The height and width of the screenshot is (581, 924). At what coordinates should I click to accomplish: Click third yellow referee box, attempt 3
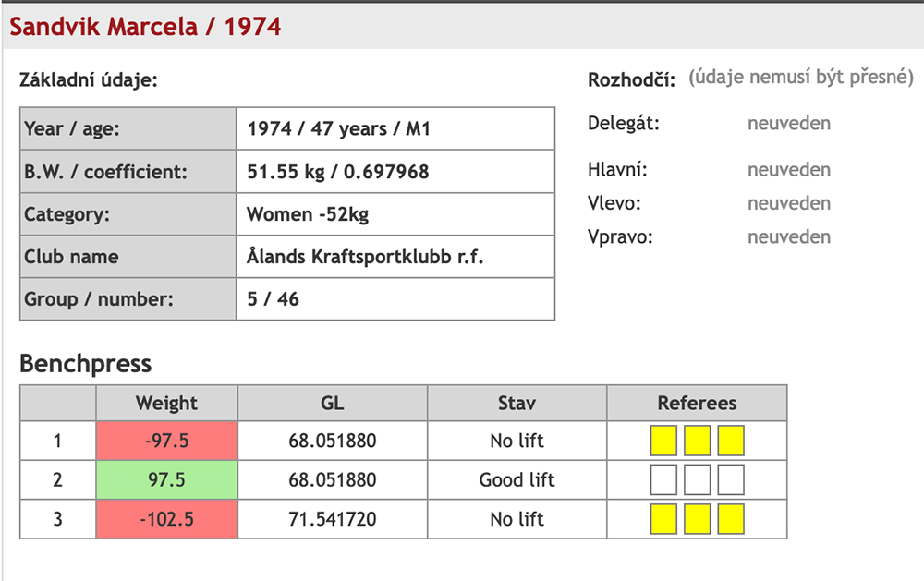click(x=731, y=519)
